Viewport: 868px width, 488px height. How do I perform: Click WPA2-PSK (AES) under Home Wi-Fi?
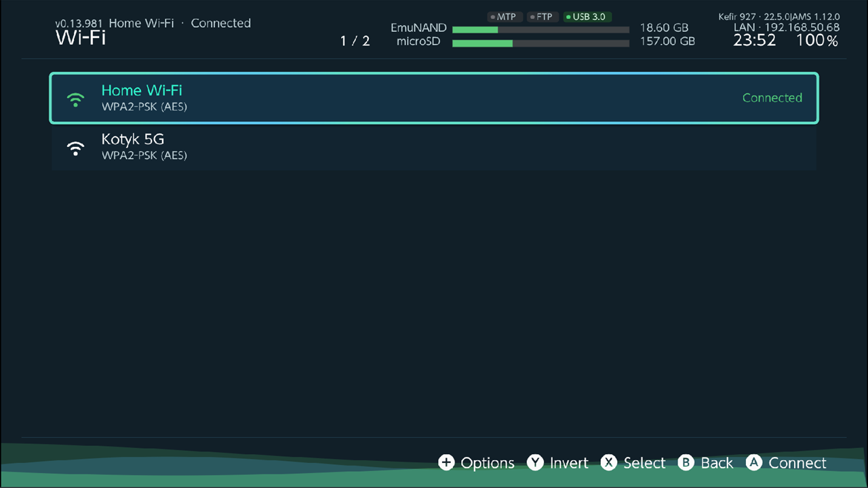point(144,107)
